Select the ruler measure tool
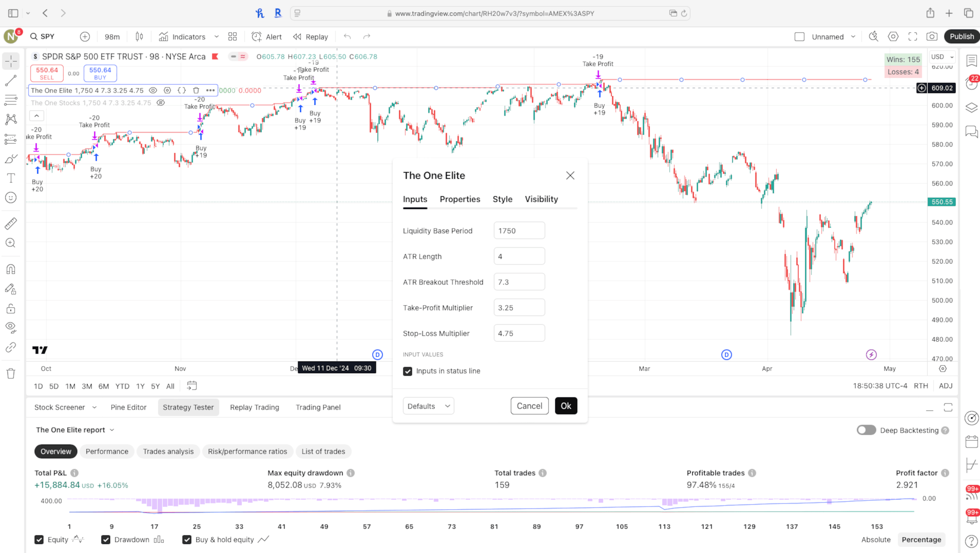This screenshot has width=980, height=553. 11,223
